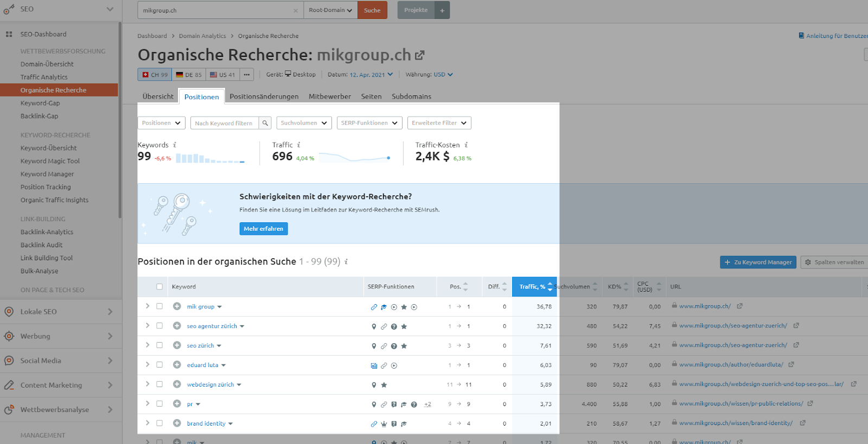Click the Traffic trend line chart

(355, 158)
